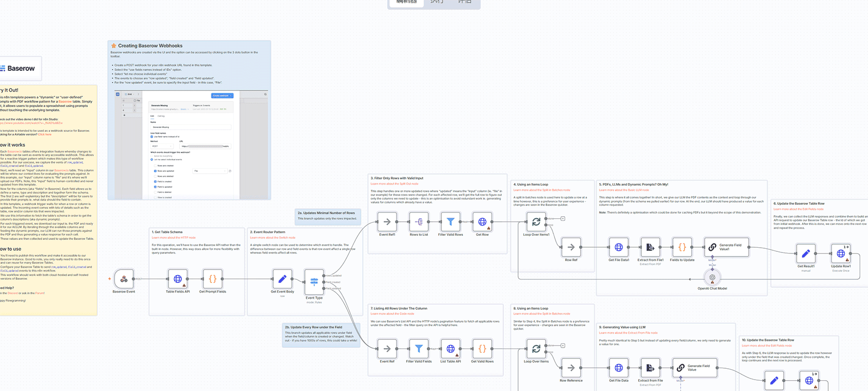
Task: Click the Get Prompt Fields code node
Action: [x=212, y=279]
